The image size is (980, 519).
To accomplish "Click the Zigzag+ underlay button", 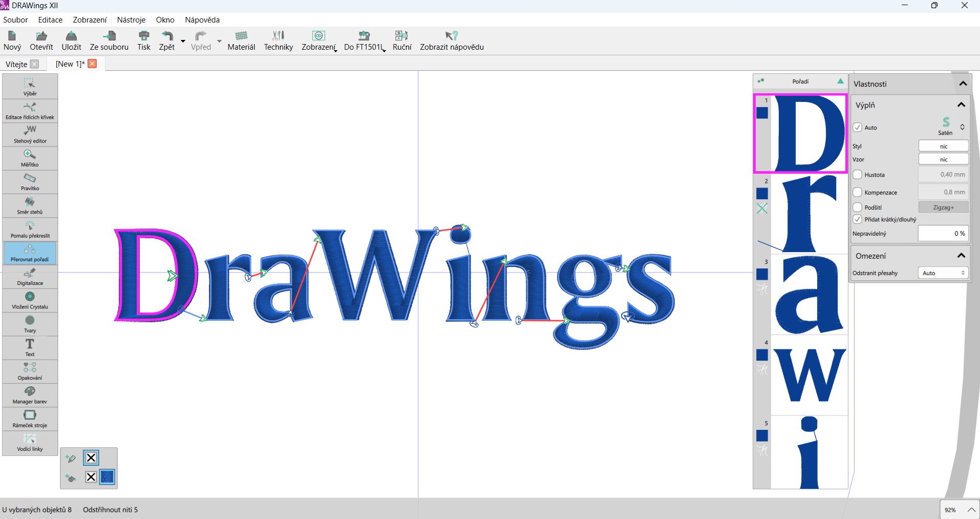I will click(943, 207).
